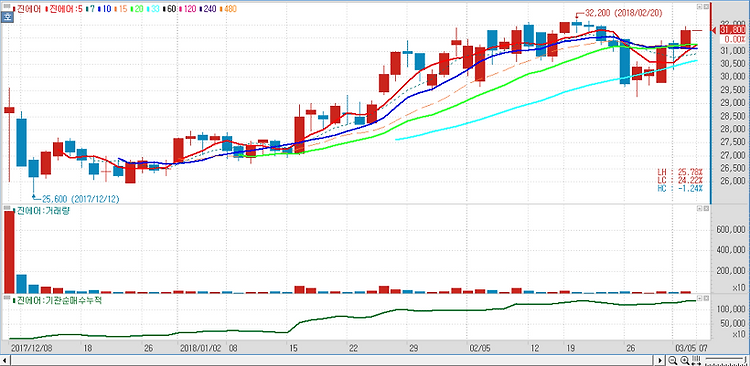The height and width of the screenshot is (366, 750).
Task: Click the 02/05 date axis label
Action: coord(480,347)
